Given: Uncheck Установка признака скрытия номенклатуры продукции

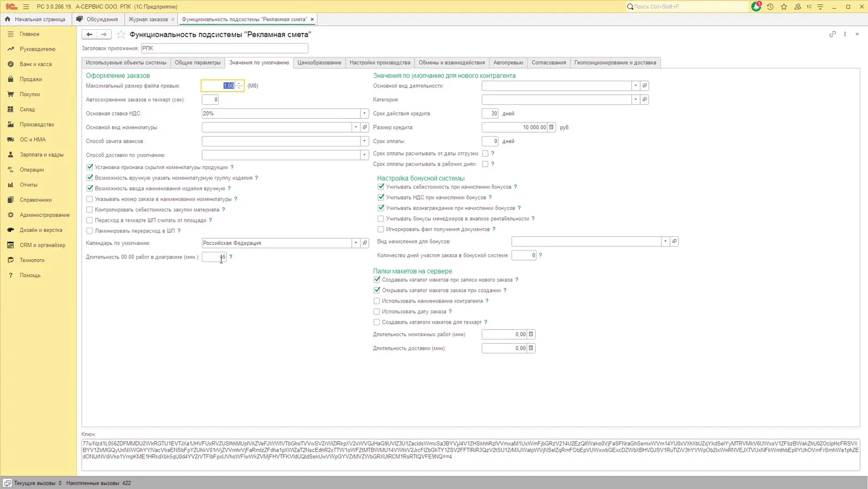Looking at the screenshot, I should 90,168.
